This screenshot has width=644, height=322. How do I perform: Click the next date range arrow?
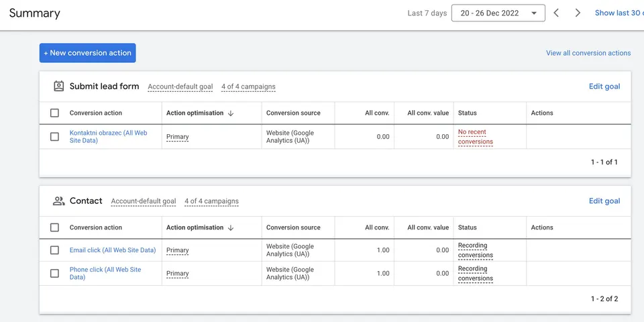click(x=578, y=13)
